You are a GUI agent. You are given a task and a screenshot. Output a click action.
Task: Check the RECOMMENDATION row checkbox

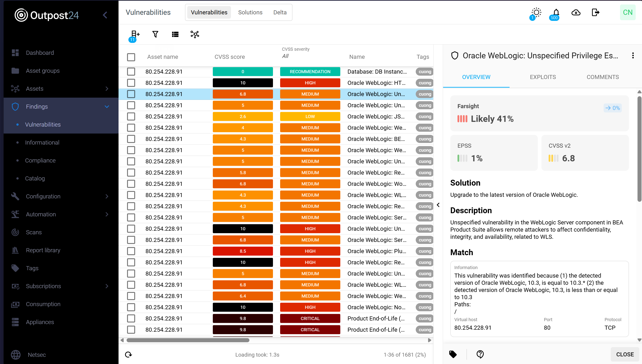coord(131,72)
